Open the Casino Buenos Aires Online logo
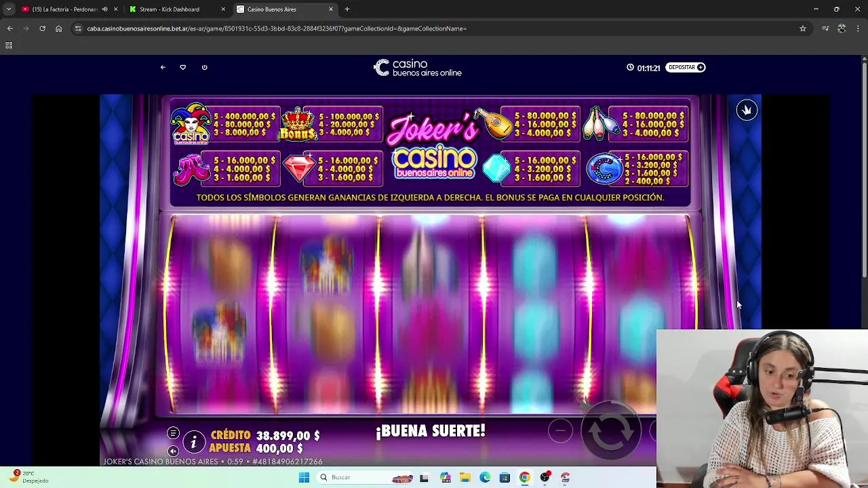Image resolution: width=868 pixels, height=488 pixels. [x=418, y=68]
